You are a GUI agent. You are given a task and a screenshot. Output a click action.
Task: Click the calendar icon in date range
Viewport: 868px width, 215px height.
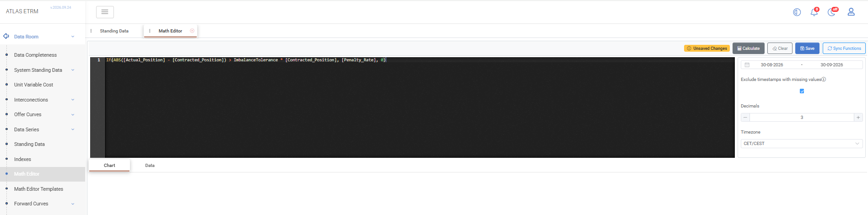pyautogui.click(x=747, y=65)
